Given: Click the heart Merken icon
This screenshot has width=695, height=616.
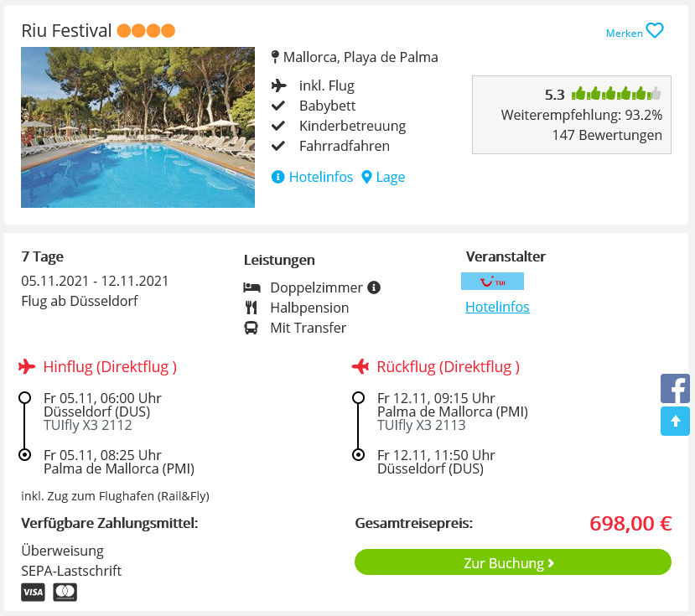Looking at the screenshot, I should [655, 31].
